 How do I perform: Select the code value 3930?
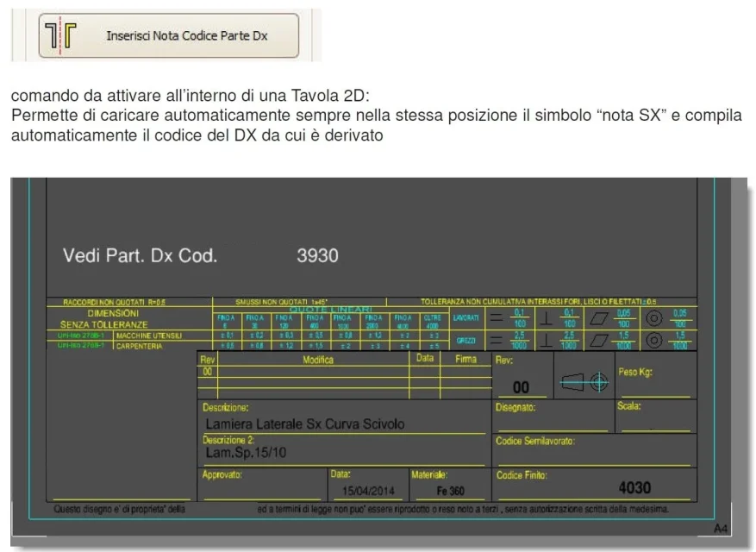coord(318,256)
